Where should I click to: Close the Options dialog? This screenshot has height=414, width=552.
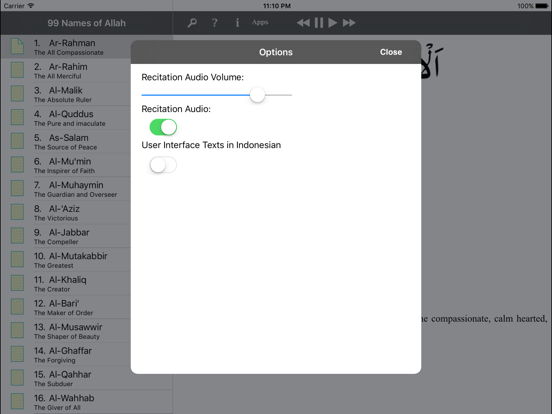pos(391,52)
